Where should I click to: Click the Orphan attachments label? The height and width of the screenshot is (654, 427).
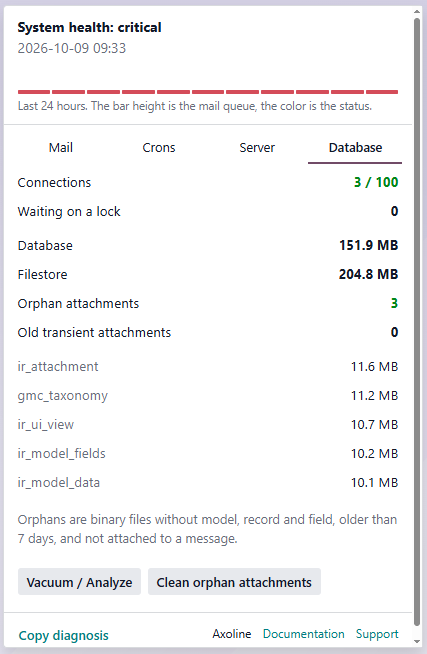(78, 303)
